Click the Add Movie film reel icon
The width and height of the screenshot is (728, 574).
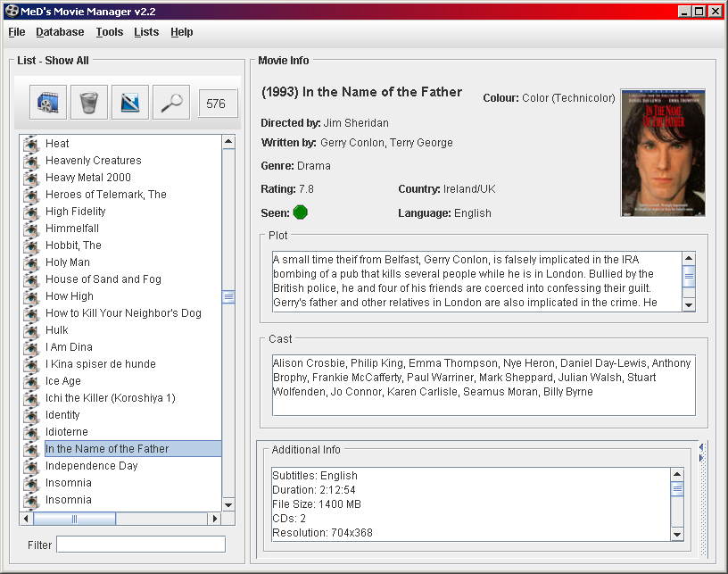tap(48, 103)
